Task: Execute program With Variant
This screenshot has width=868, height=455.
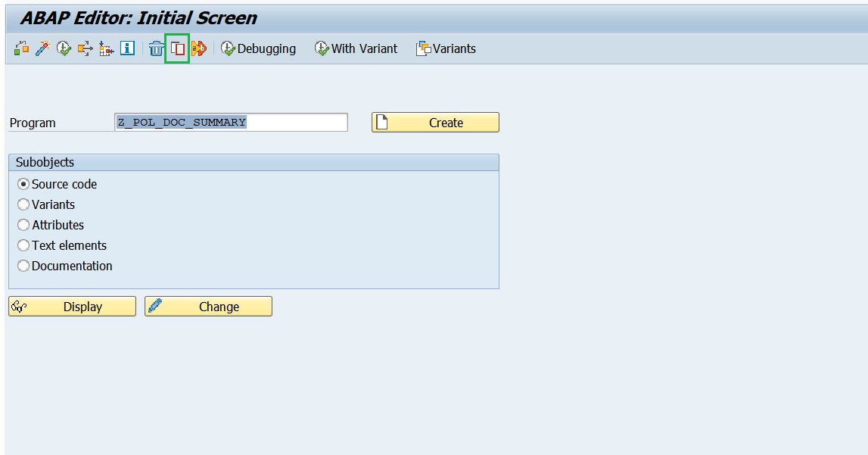Action: pos(356,48)
